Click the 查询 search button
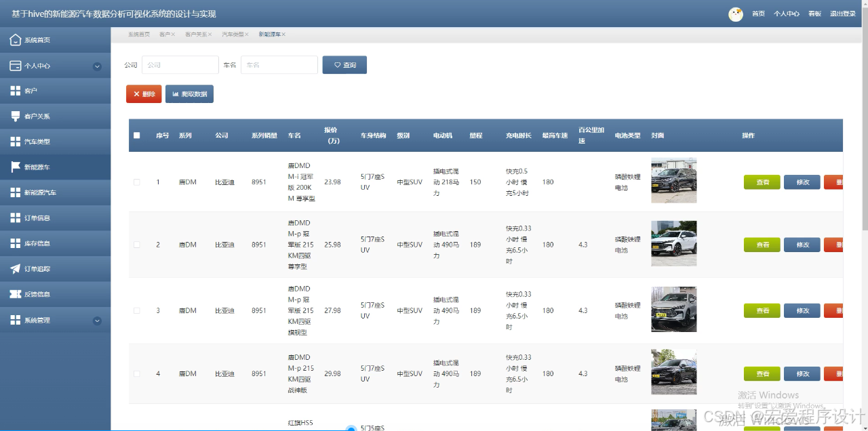The height and width of the screenshot is (431, 868). (344, 65)
